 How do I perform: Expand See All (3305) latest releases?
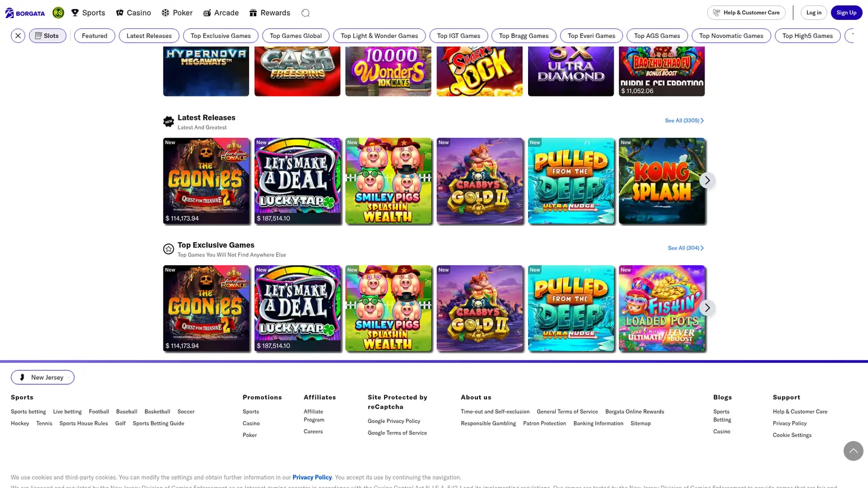684,120
